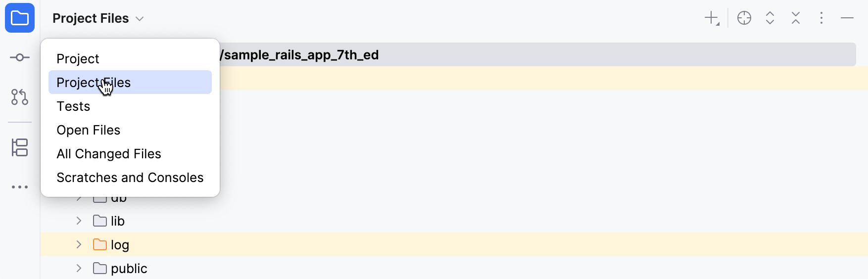This screenshot has height=279, width=868.
Task: Select the public folder in tree
Action: pos(129,269)
